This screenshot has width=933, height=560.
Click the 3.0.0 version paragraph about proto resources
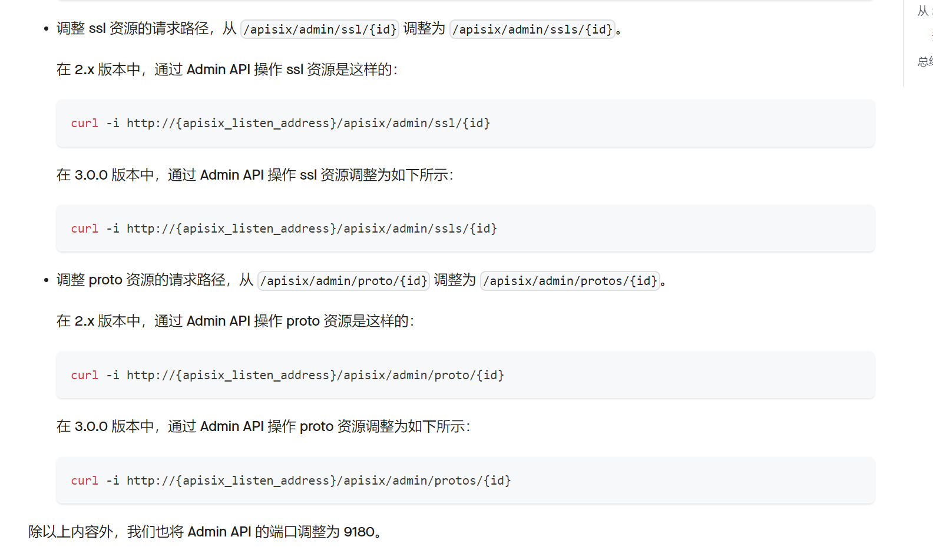[x=263, y=426]
